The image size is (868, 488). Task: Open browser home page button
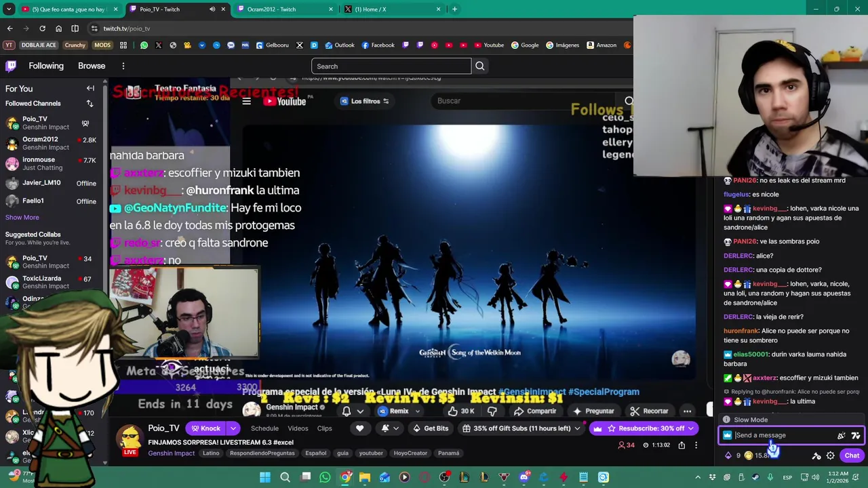[58, 28]
